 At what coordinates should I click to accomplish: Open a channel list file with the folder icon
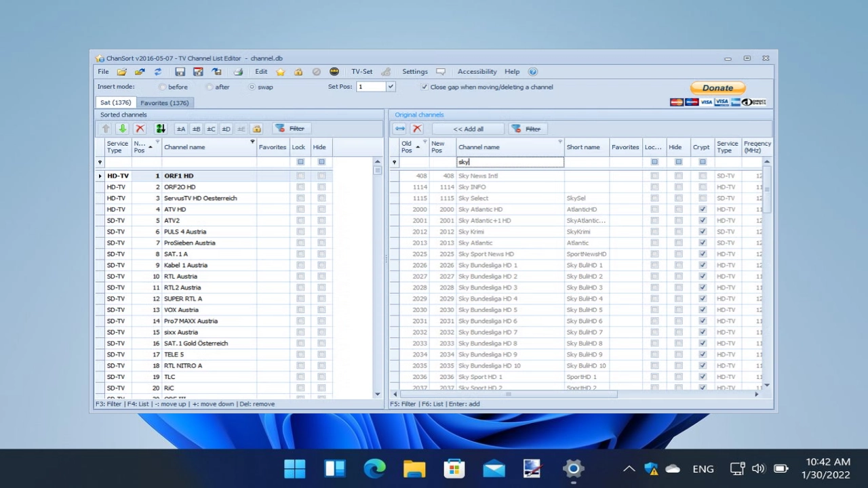[x=121, y=72]
